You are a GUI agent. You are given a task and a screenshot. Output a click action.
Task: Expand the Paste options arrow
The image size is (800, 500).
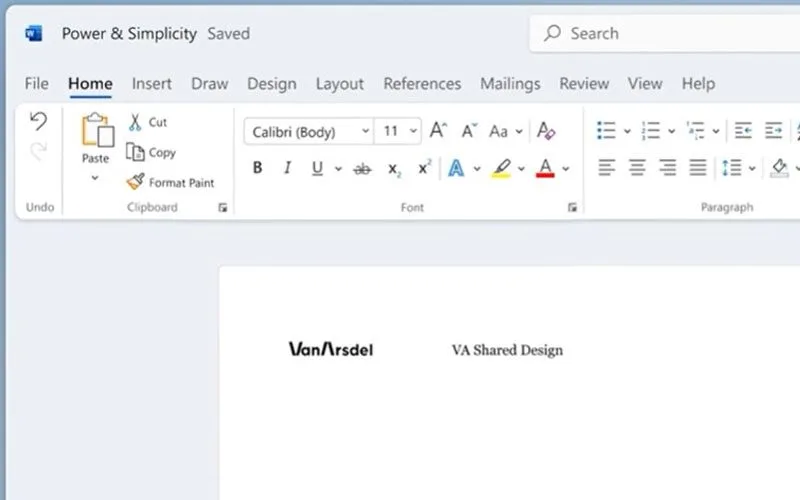pos(95,178)
